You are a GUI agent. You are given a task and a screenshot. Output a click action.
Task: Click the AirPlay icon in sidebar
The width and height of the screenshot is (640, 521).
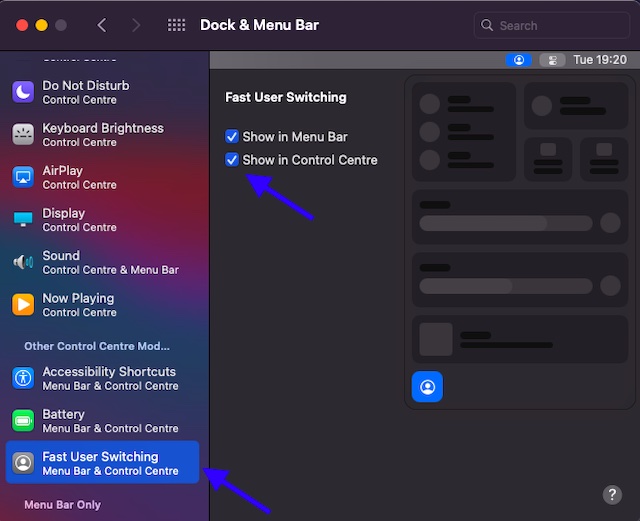[23, 177]
